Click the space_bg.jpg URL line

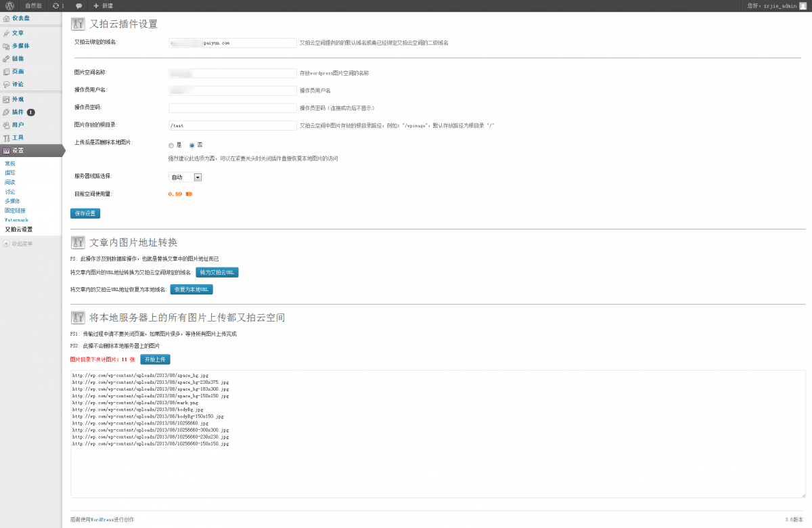pyautogui.click(x=140, y=374)
